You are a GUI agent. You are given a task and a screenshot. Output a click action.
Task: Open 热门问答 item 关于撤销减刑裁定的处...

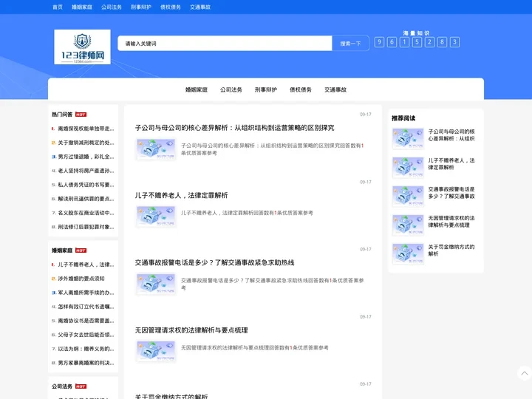click(86, 143)
